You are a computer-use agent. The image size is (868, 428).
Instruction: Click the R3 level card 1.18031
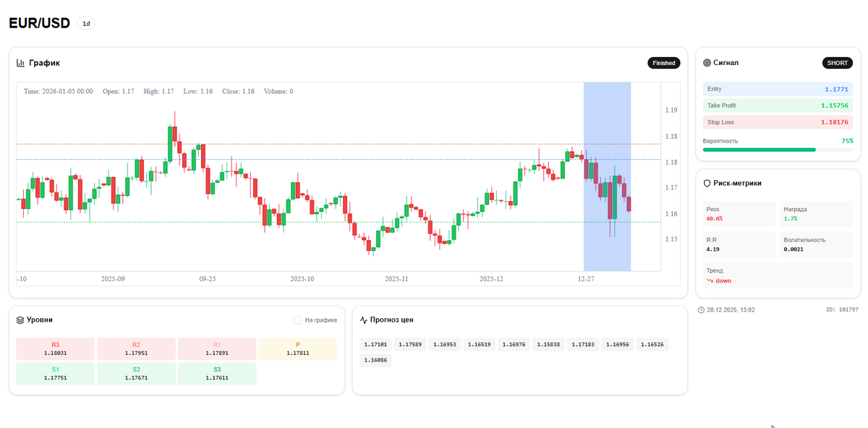point(56,348)
